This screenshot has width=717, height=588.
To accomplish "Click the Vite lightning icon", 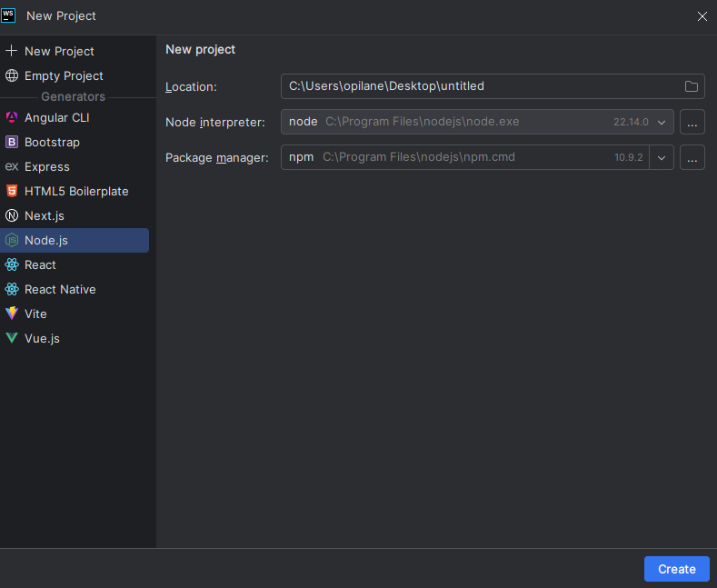I will point(12,314).
